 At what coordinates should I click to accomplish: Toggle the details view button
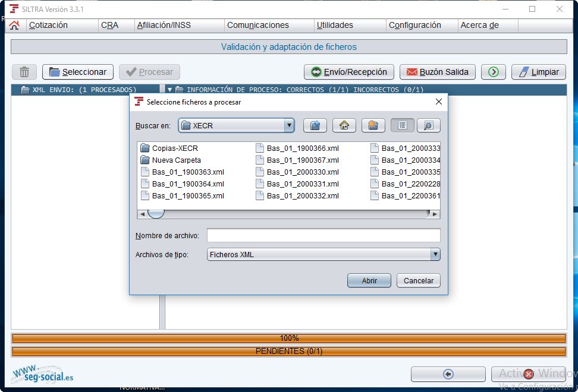click(428, 125)
